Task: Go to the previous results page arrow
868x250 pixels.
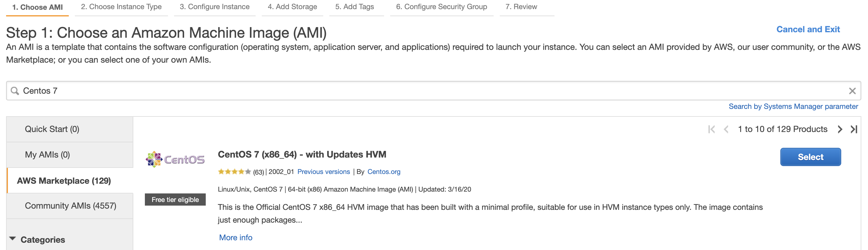Action: pos(726,129)
